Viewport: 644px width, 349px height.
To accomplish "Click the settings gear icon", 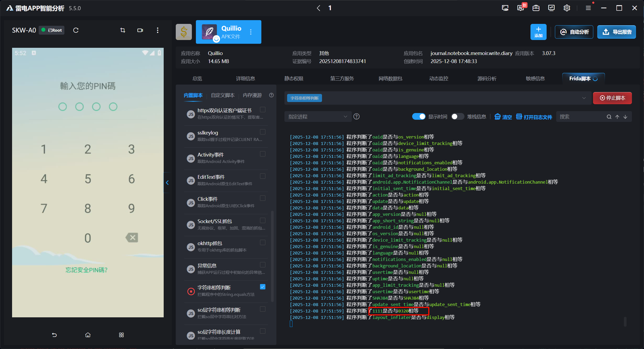I will tap(567, 8).
